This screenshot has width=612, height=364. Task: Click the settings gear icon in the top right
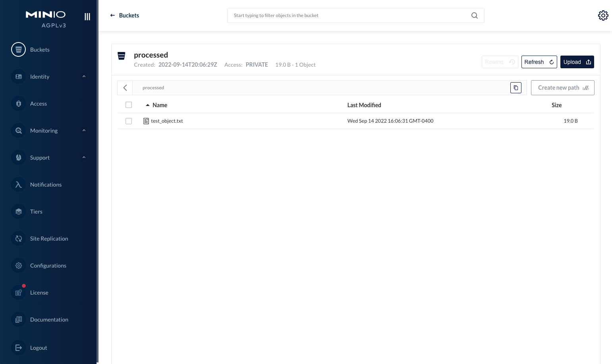click(603, 15)
